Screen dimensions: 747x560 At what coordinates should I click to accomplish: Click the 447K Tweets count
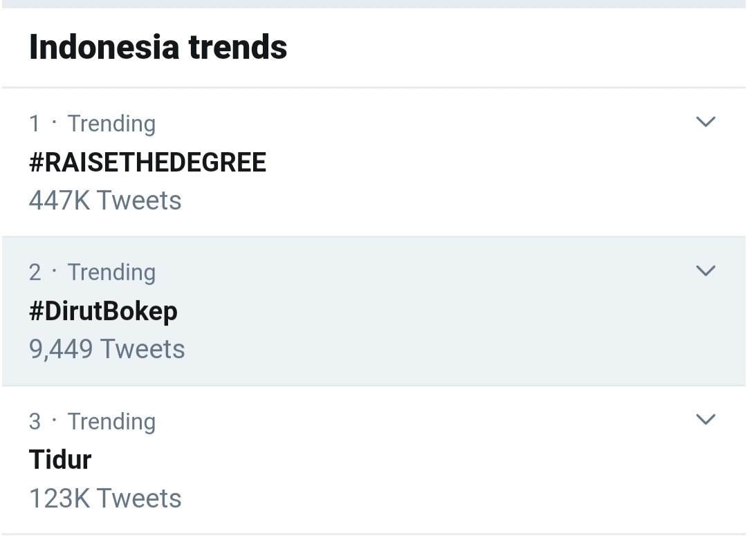(105, 200)
